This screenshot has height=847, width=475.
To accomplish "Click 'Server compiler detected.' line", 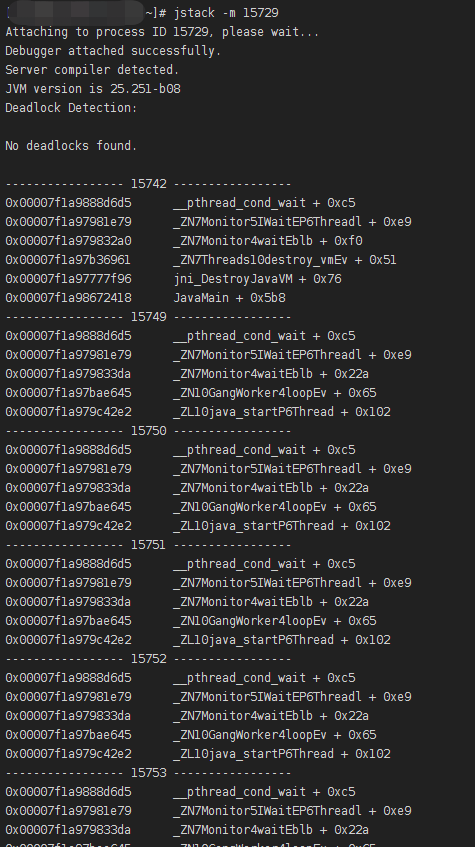I will click(x=92, y=70).
